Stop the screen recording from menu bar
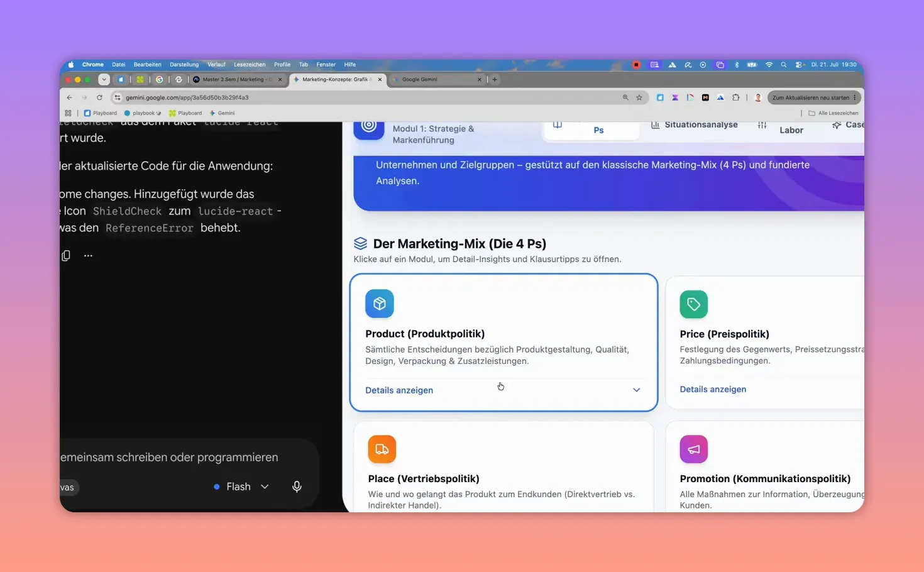 click(x=636, y=65)
